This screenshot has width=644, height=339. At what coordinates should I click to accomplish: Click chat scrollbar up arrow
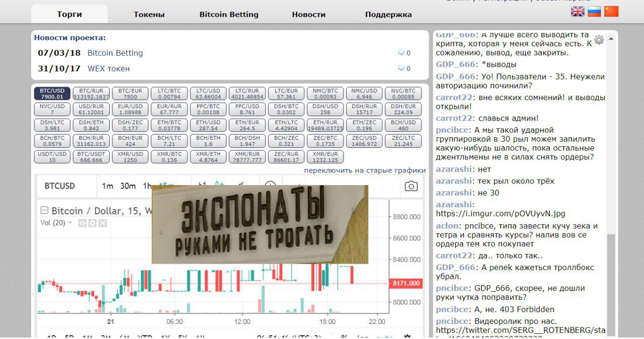coord(611,38)
